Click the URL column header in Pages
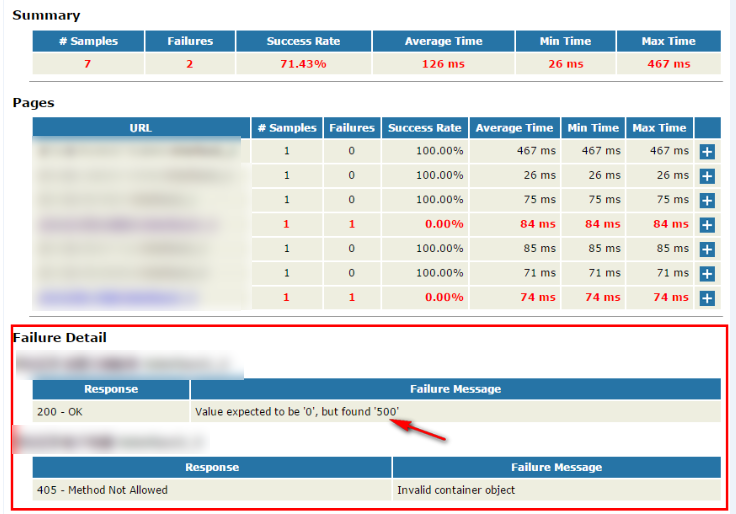 click(141, 128)
